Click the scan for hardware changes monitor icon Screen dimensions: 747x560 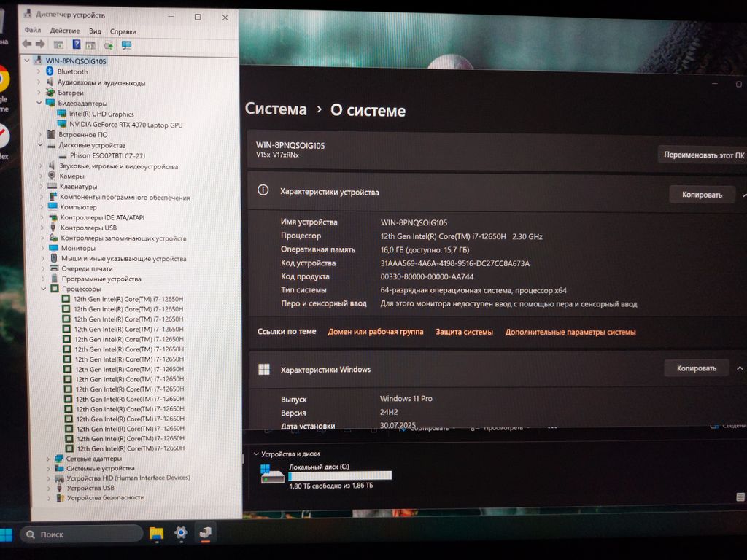pyautogui.click(x=126, y=45)
